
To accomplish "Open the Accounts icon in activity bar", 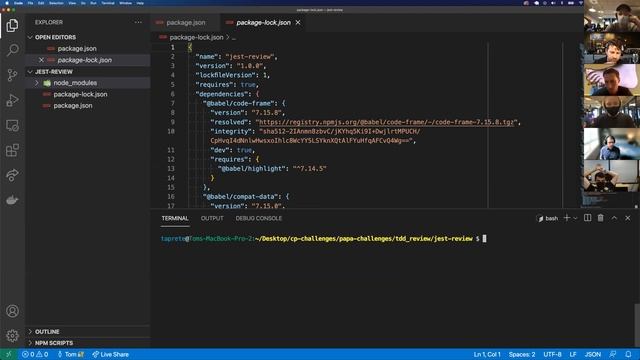I will pyautogui.click(x=12, y=311).
